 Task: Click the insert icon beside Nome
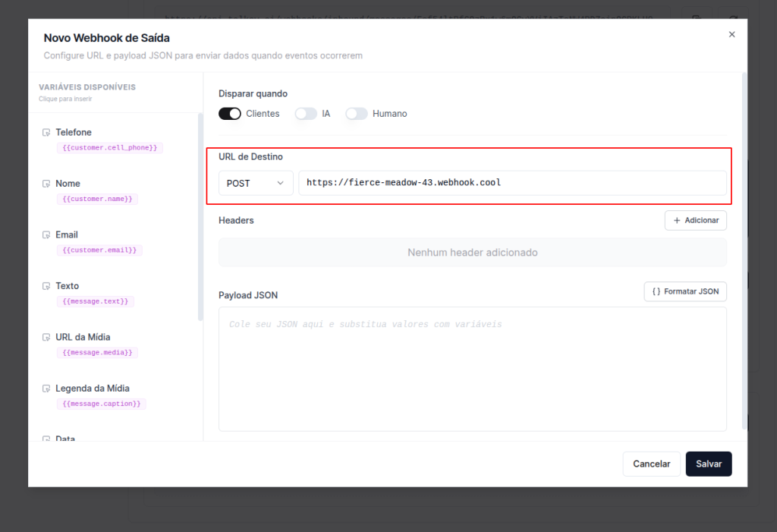tap(46, 184)
